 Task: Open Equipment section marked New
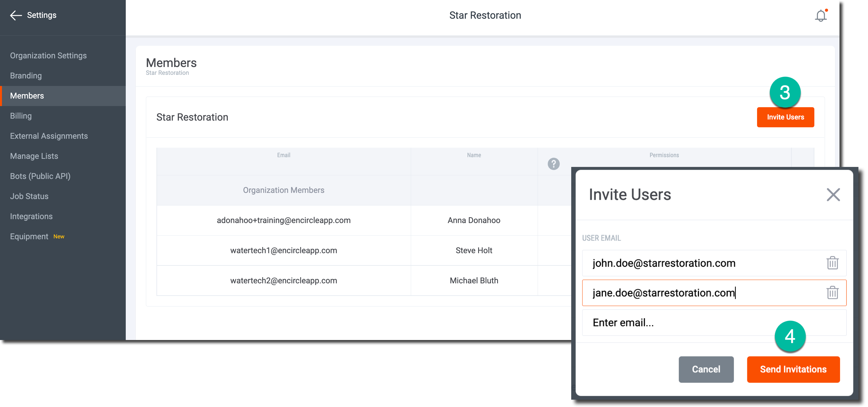click(29, 236)
